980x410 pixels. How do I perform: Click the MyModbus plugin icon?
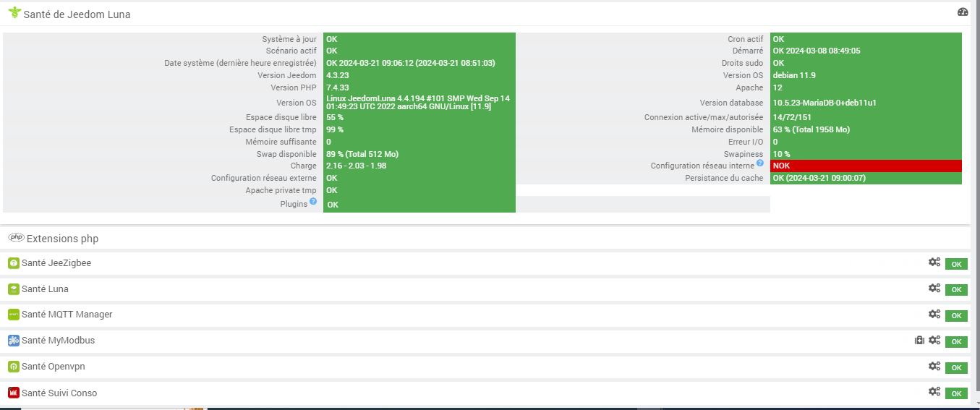(13, 341)
